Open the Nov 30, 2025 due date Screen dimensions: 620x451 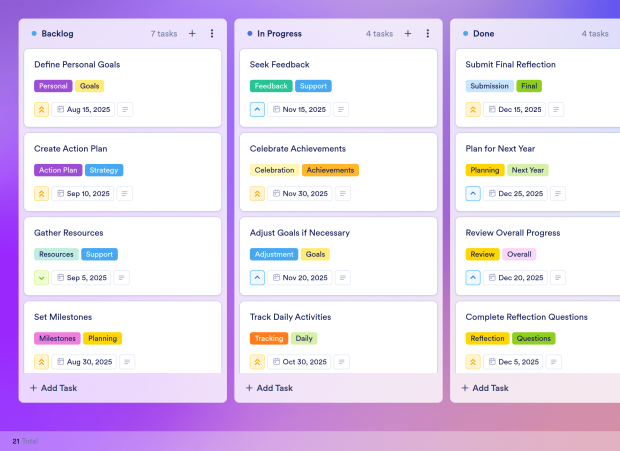click(x=300, y=194)
